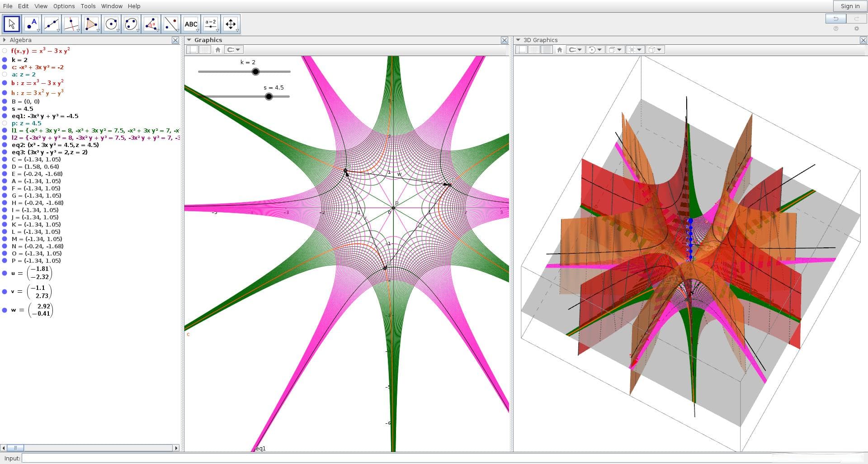Close the Graphics panel

505,40
